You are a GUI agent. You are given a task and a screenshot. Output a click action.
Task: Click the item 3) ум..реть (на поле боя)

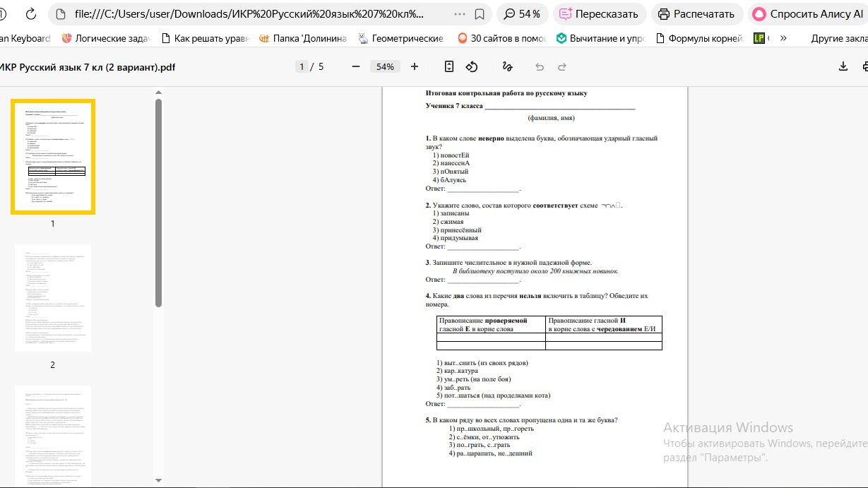[473, 379]
